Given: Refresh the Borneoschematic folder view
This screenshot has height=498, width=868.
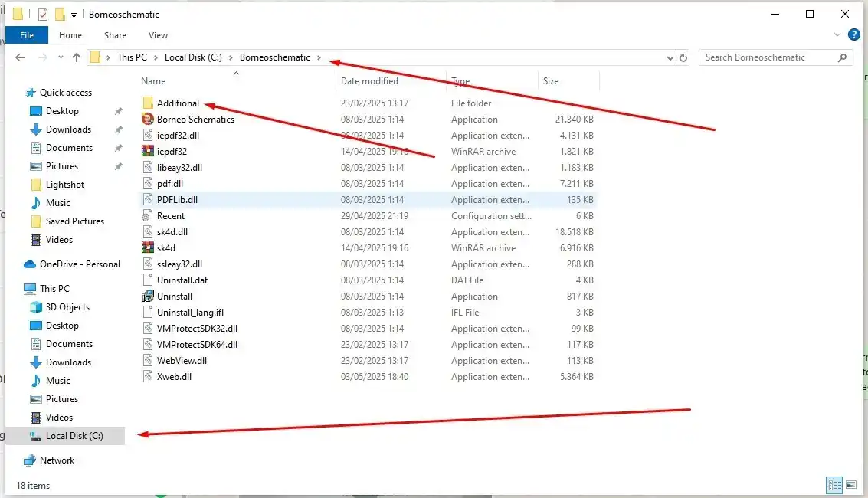Looking at the screenshot, I should click(x=683, y=57).
